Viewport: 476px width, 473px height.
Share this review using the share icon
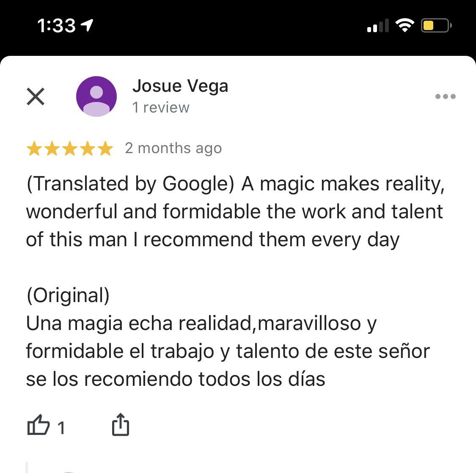click(121, 425)
